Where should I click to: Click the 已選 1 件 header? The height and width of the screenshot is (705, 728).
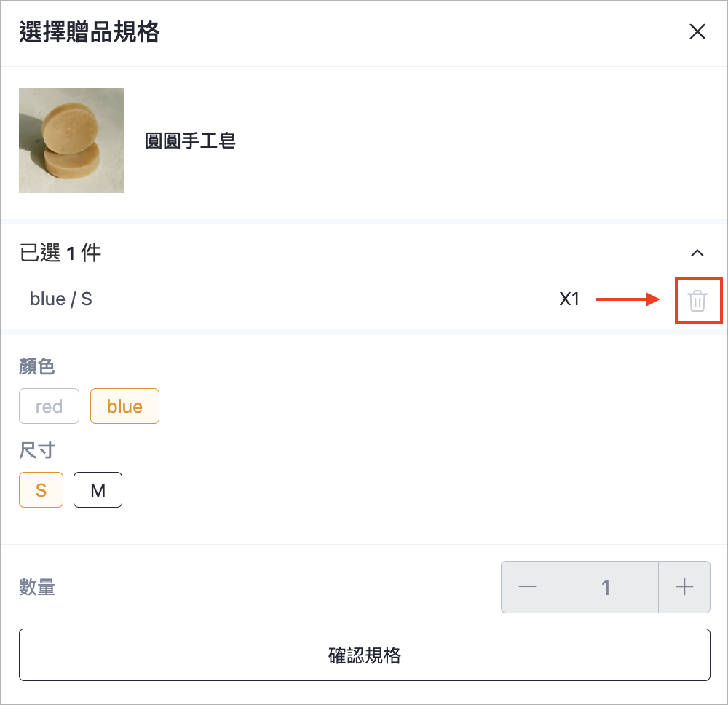(60, 253)
